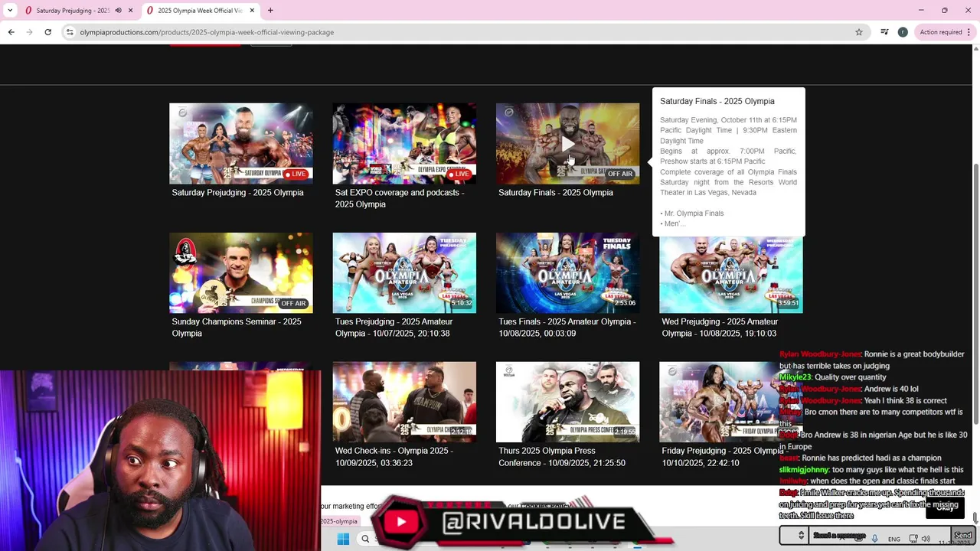Open the Wed Check-ins Olympia thumbnail
Viewport: 980px width, 551px height.
pos(404,402)
